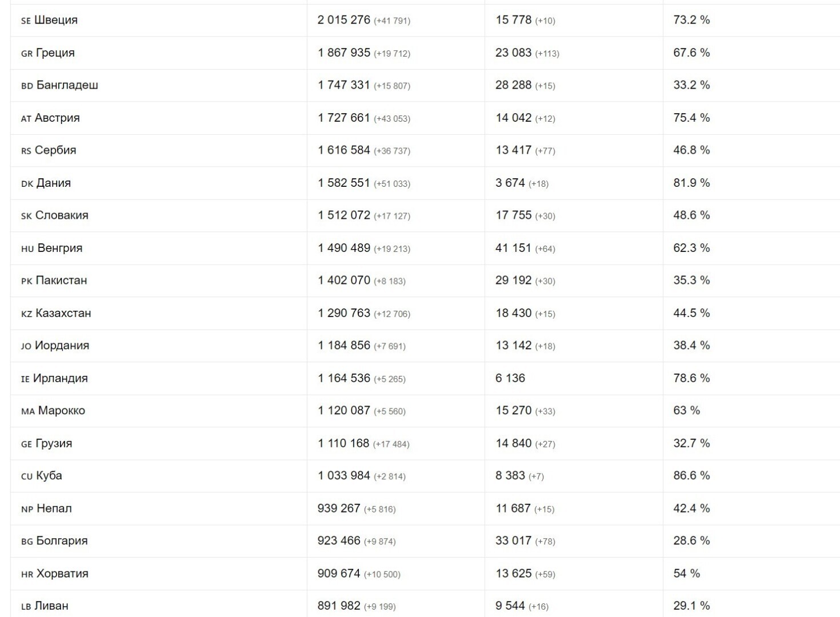Select Марокко case count 1 120 087
Screen dimensions: 840x617
[344, 411]
